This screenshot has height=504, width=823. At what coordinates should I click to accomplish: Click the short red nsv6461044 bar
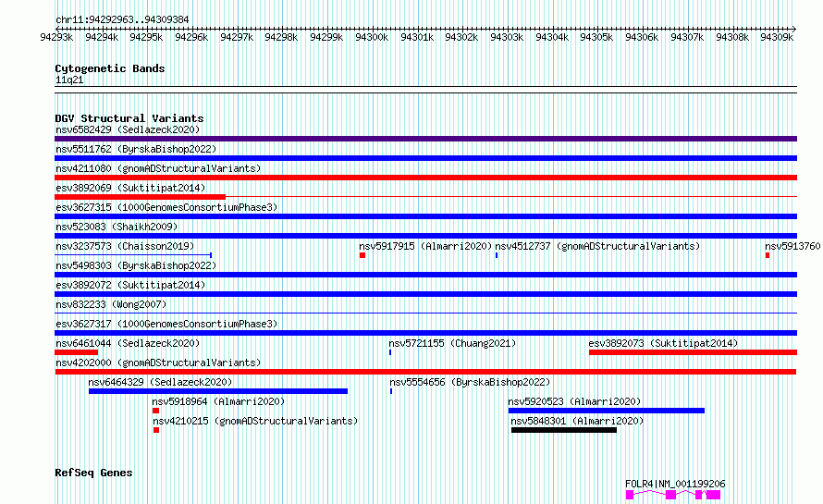76,352
